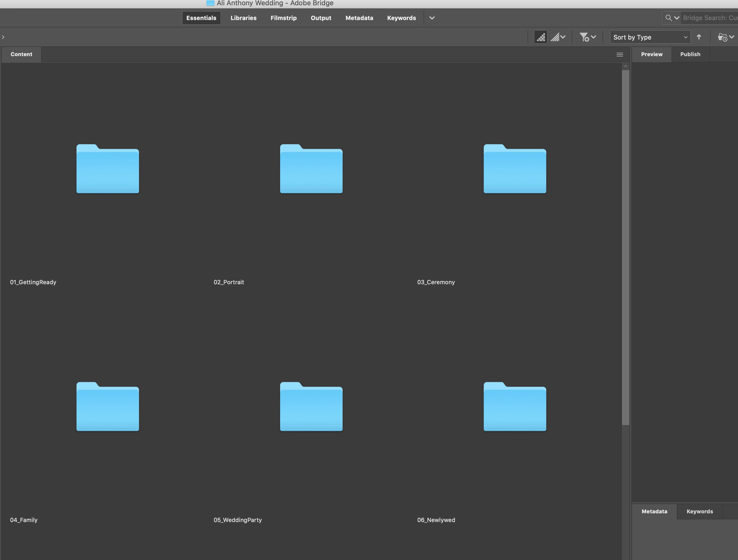Screen dimensions: 738x560
Task: Open the filter items by rating menu
Action: click(588, 37)
